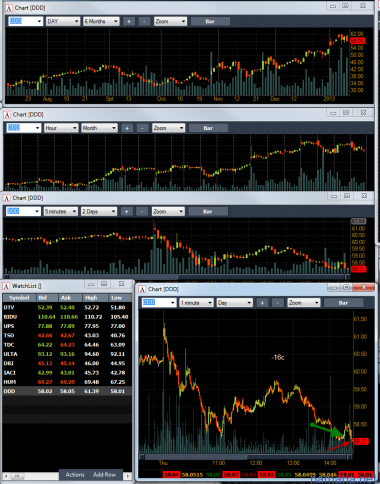
Task: Click the Bar button on the 1 minute chart
Action: [343, 303]
